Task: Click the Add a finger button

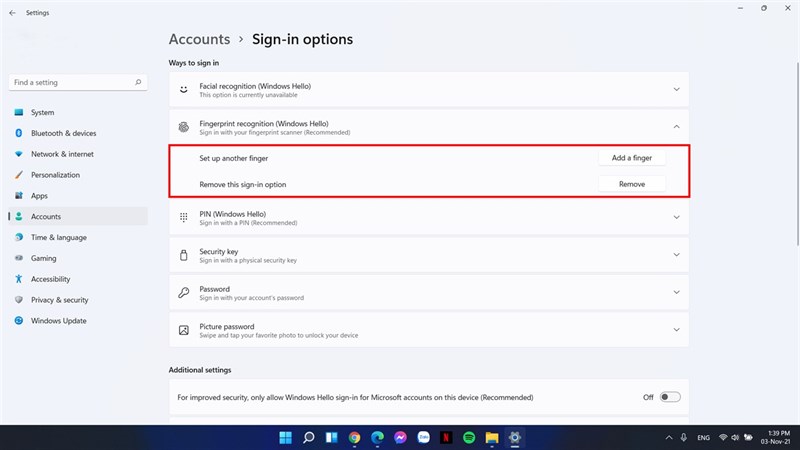Action: coord(631,158)
